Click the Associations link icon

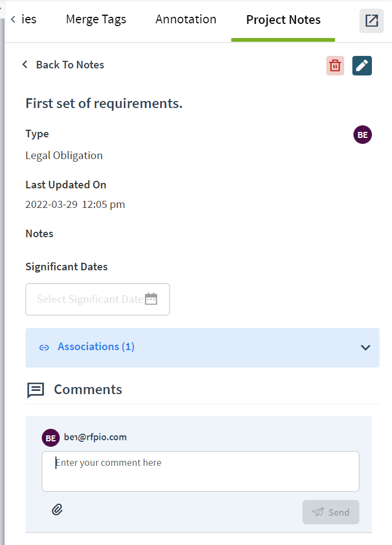pos(44,347)
